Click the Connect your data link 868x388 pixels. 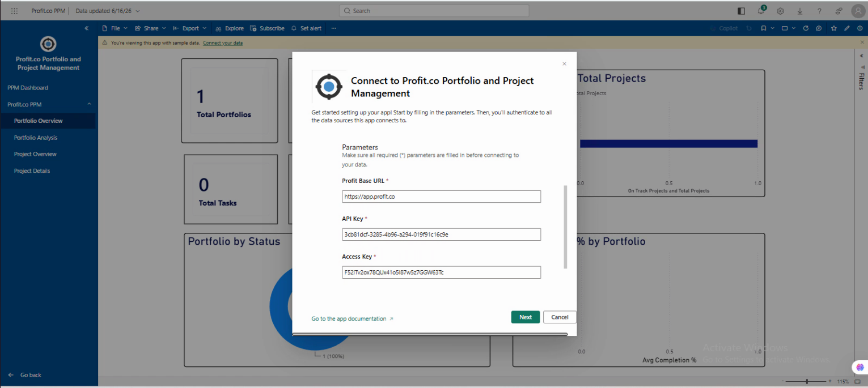223,43
